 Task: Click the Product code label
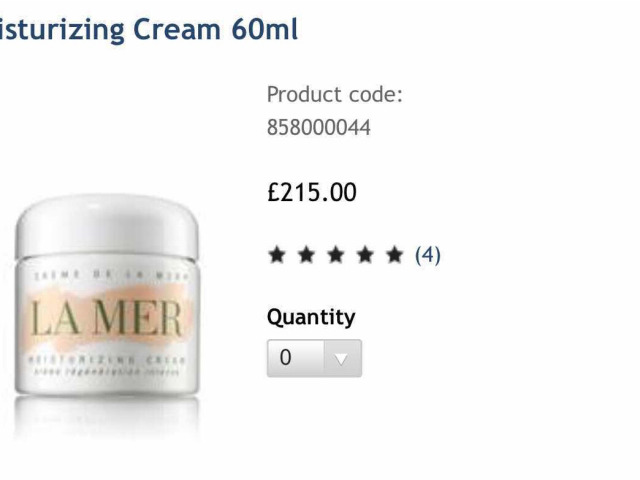(x=335, y=95)
